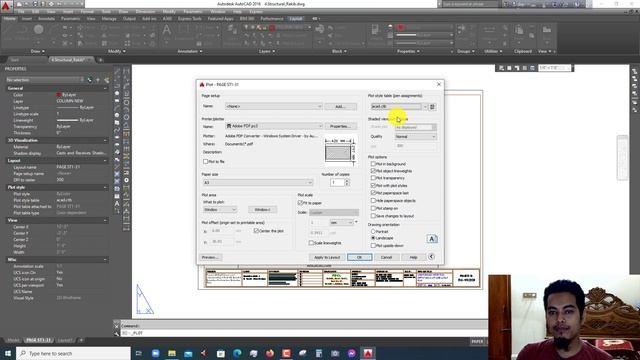Enable Scale lineweights checkbox
Image resolution: width=640 pixels, height=360 pixels.
(x=311, y=243)
